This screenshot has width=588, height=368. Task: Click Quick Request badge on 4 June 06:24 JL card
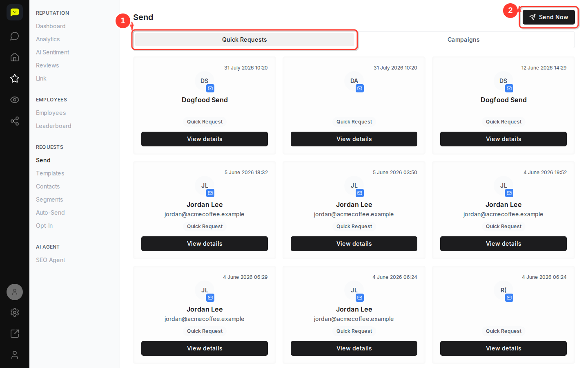pos(354,331)
